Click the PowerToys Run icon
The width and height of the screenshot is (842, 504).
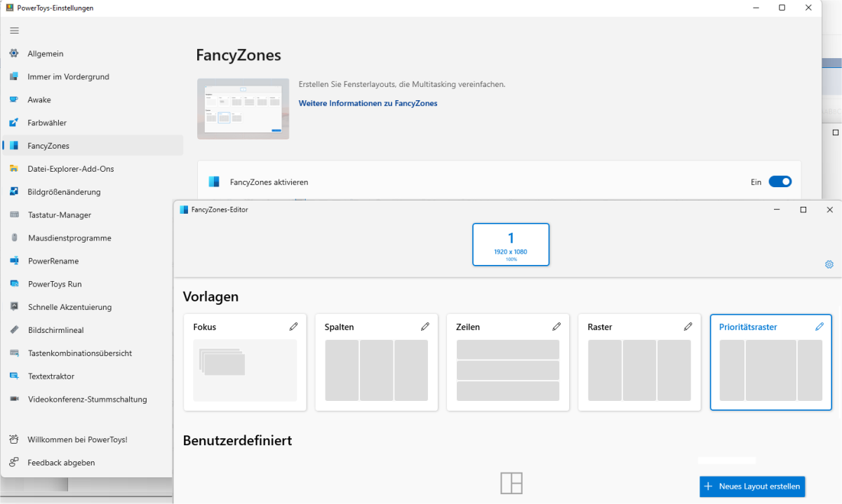click(x=14, y=284)
